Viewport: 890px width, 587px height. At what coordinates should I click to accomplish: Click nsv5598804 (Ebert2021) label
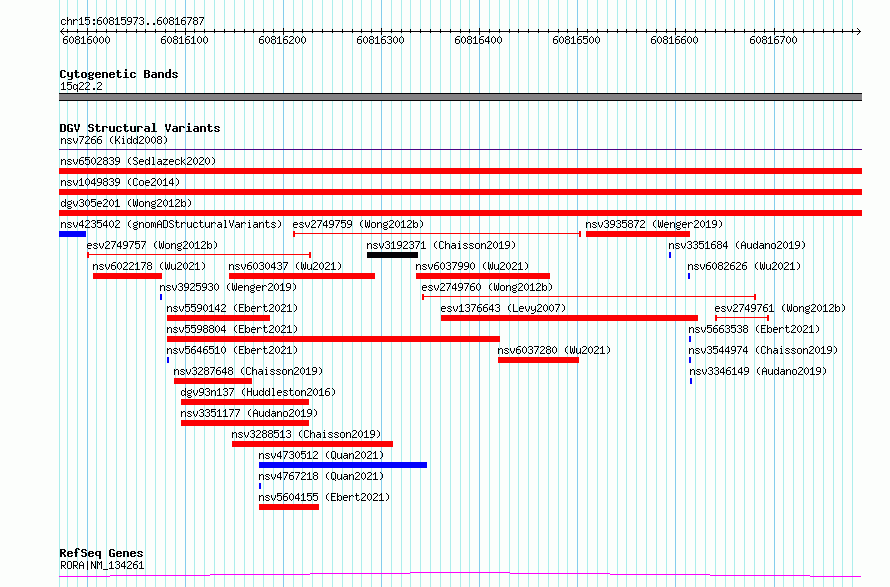coord(232,329)
